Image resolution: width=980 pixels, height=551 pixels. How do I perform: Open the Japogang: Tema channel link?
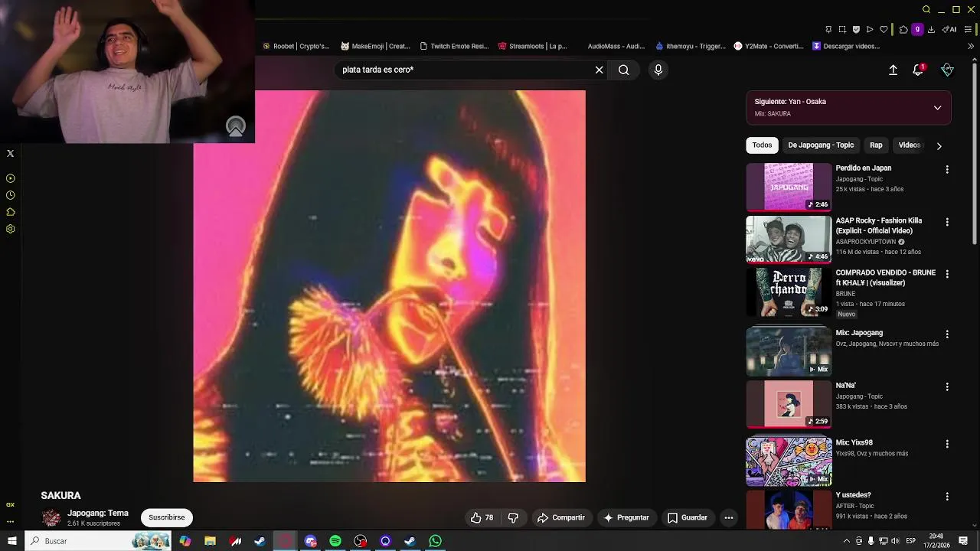tap(98, 514)
